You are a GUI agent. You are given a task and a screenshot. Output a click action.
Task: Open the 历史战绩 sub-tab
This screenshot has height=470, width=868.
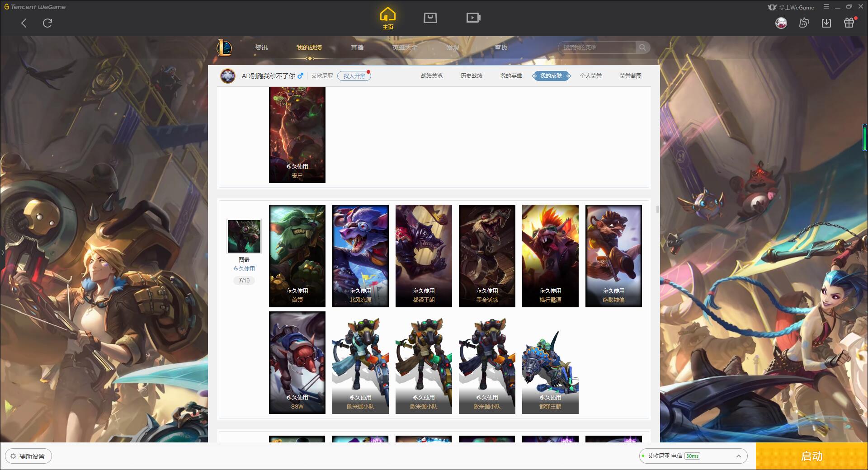pos(472,76)
